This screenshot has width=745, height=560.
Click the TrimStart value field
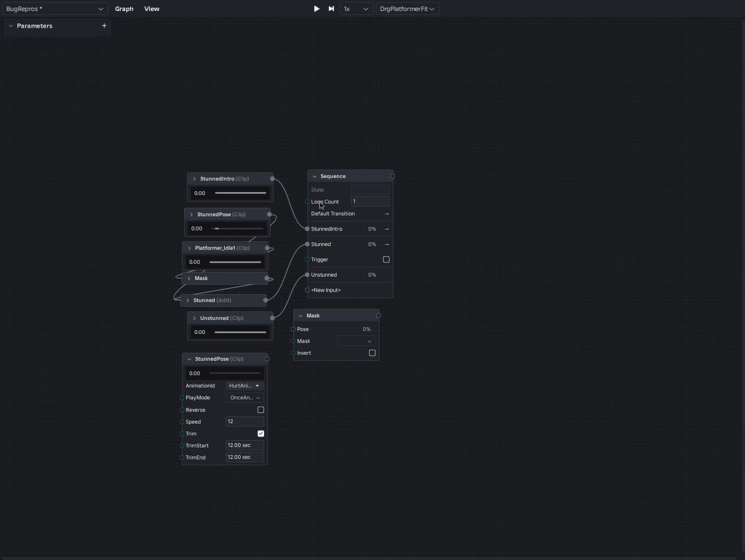pos(244,446)
